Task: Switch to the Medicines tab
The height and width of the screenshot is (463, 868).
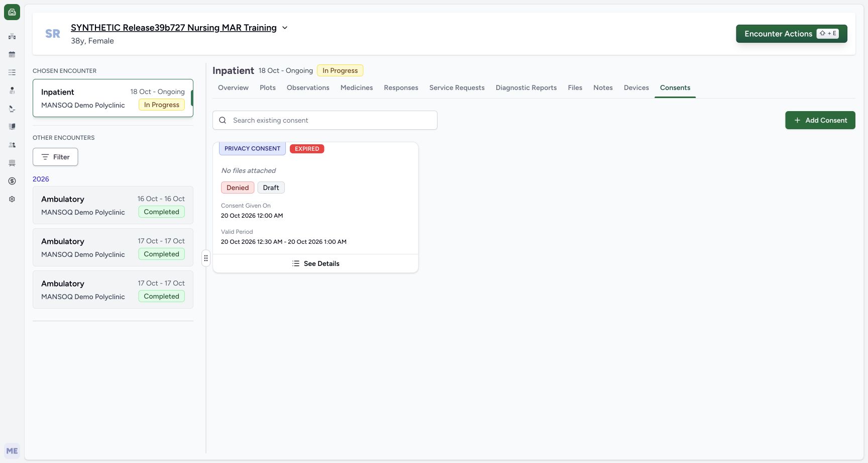Action: pos(357,87)
